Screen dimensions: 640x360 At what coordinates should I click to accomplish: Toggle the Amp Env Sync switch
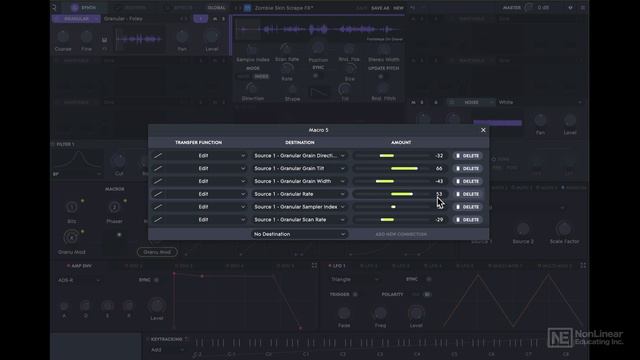tap(156, 280)
